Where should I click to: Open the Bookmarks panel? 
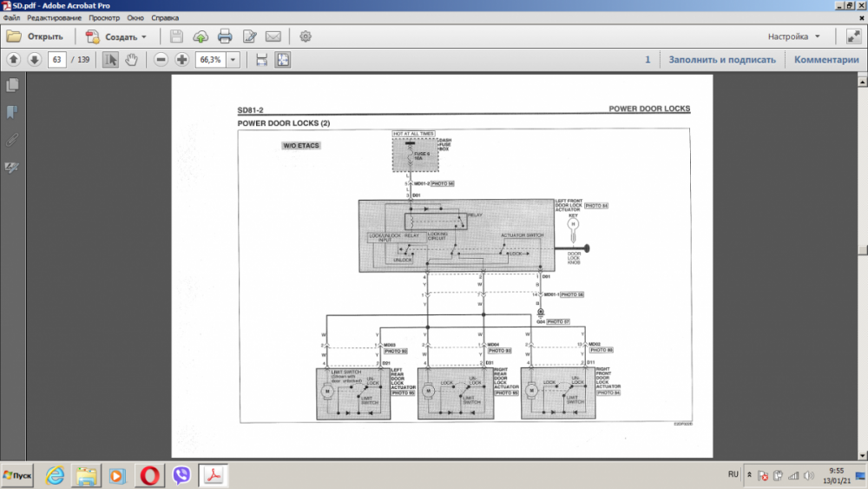coord(12,112)
